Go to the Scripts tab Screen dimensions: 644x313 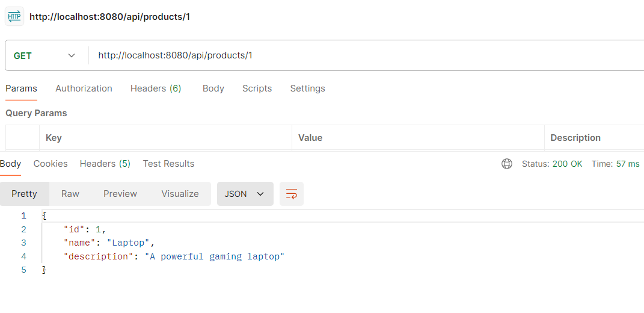click(x=257, y=88)
